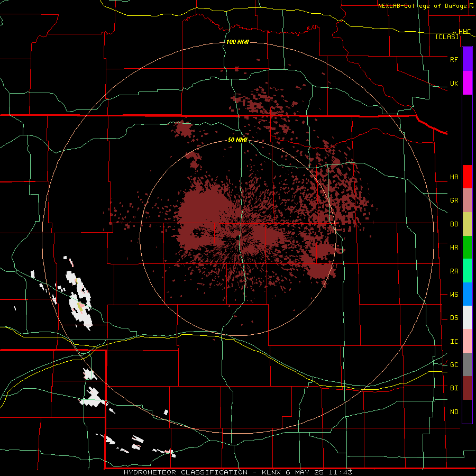
Task: Click the dark green HR legend swatch
Action: pyautogui.click(x=467, y=248)
